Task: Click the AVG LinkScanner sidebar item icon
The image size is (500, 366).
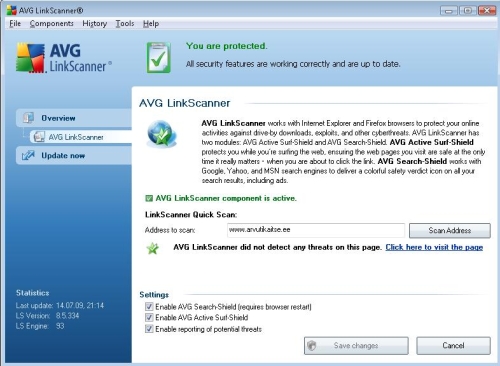Action: 39,137
